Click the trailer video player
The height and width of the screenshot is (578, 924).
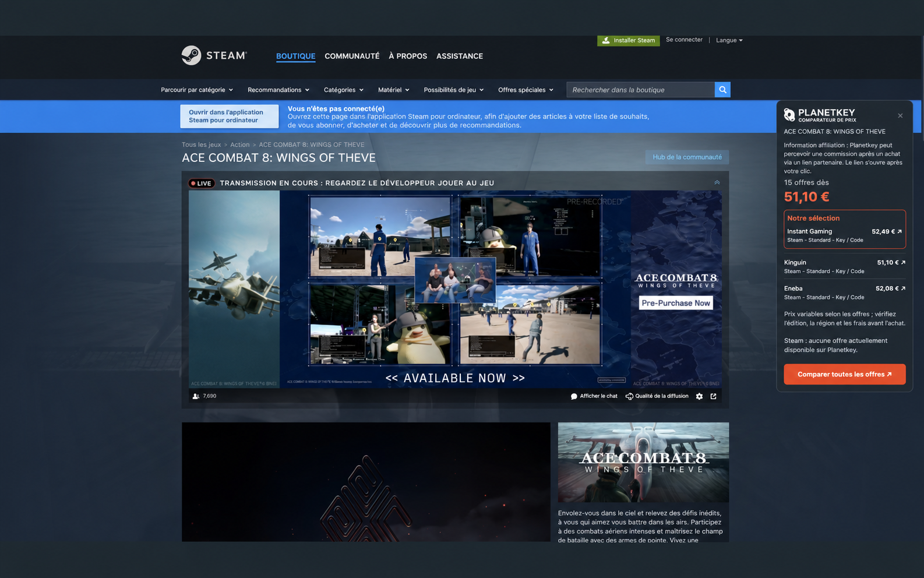366,482
